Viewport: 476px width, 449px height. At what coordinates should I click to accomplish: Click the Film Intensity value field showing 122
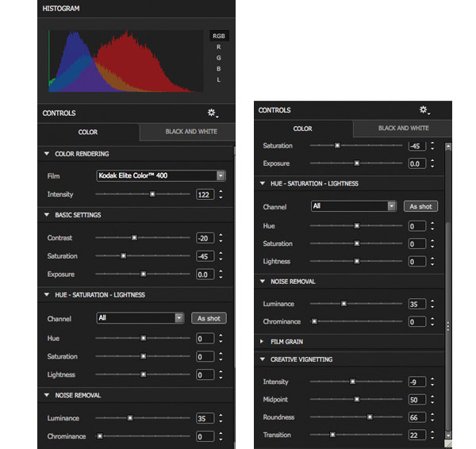[205, 194]
